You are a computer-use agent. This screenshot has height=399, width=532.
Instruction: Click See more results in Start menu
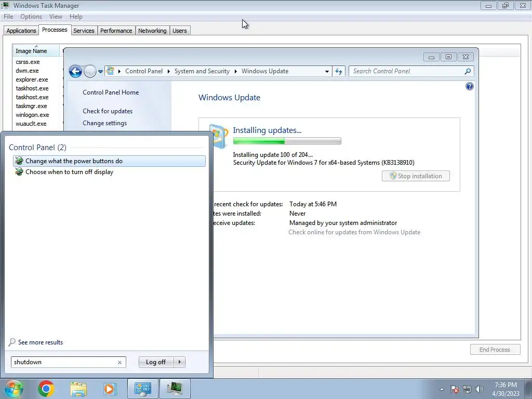pos(41,342)
